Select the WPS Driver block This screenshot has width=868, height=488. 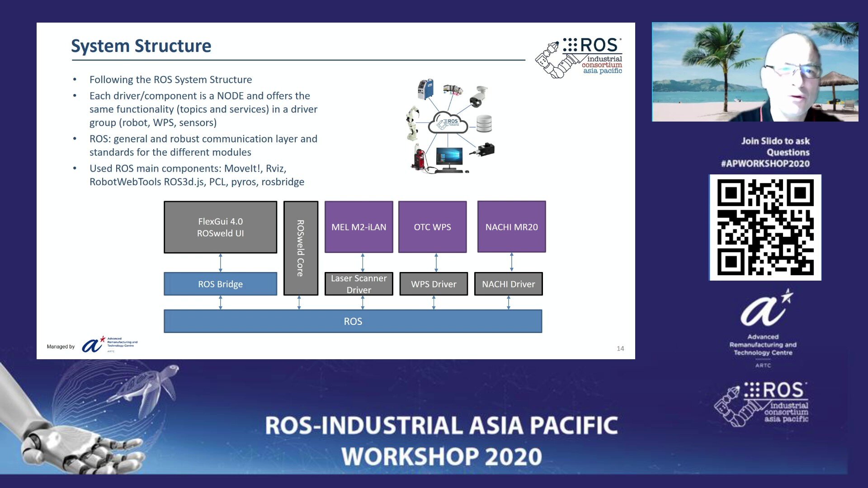tap(434, 284)
